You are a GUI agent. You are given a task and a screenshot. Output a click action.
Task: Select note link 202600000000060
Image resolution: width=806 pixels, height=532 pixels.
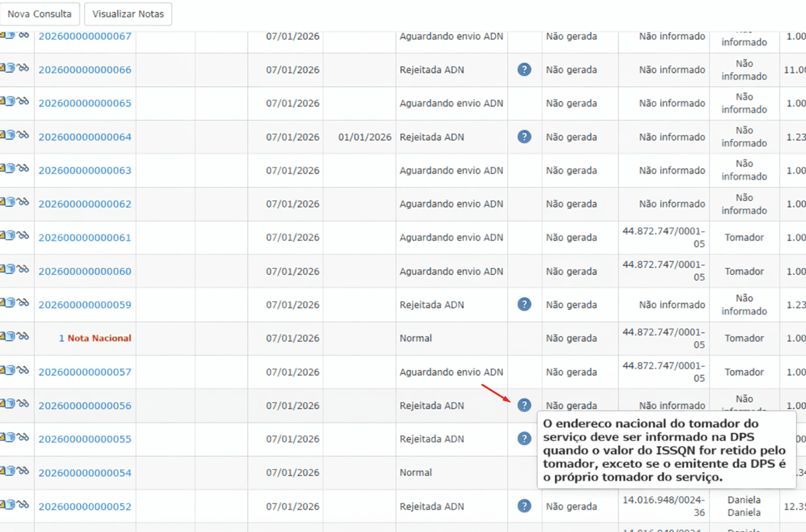click(x=85, y=271)
